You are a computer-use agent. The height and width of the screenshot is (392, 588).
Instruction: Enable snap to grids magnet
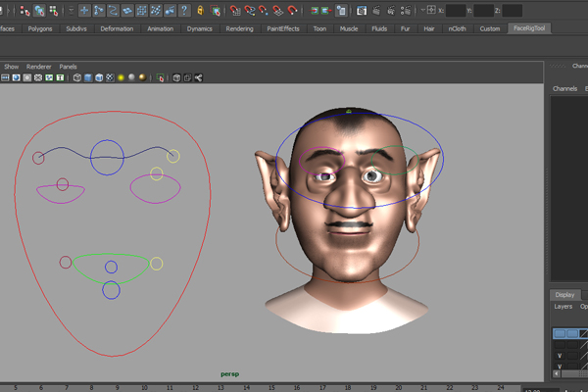click(235, 11)
